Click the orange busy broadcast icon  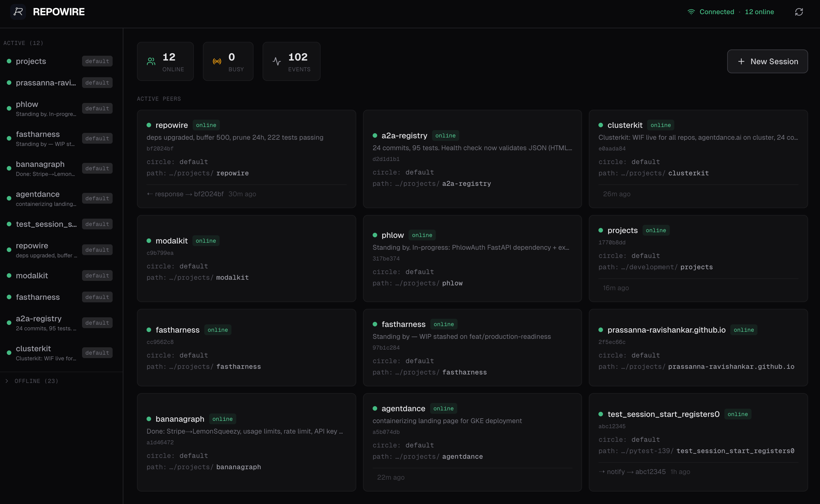[217, 61]
